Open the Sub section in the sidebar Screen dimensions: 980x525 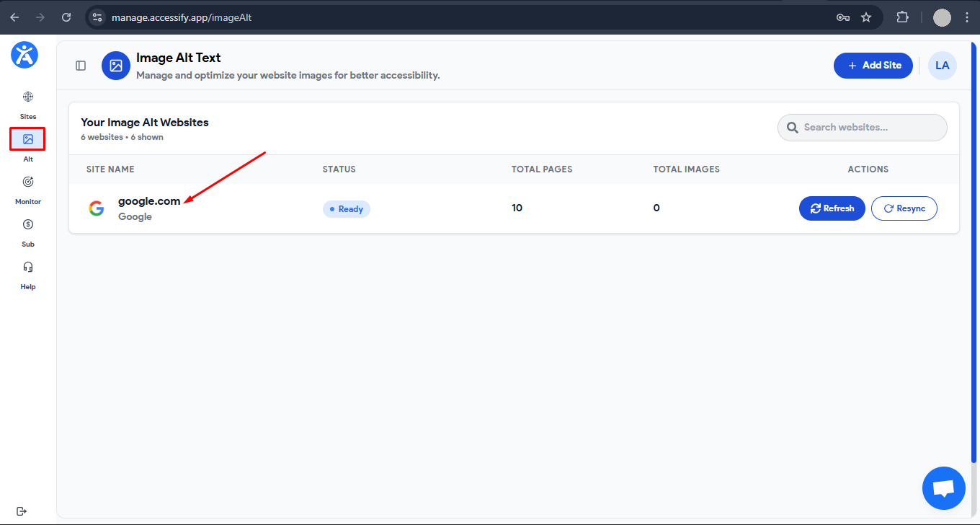pyautogui.click(x=27, y=231)
